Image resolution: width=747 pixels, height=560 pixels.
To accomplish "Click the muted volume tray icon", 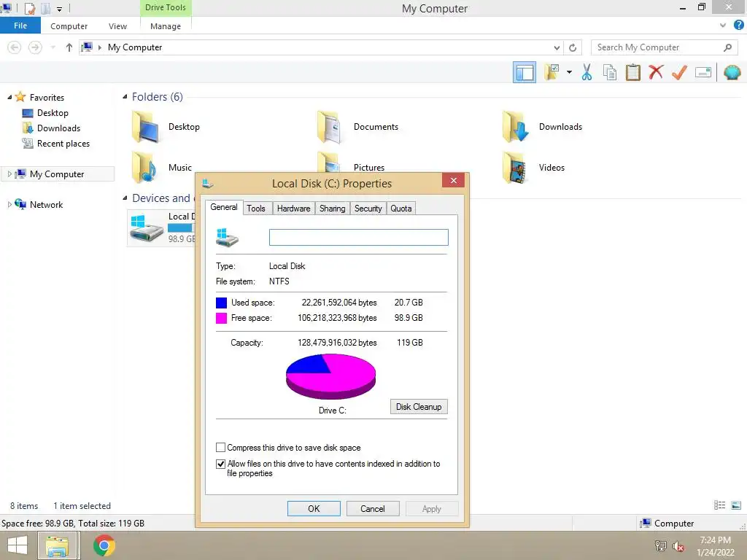I will [x=678, y=545].
